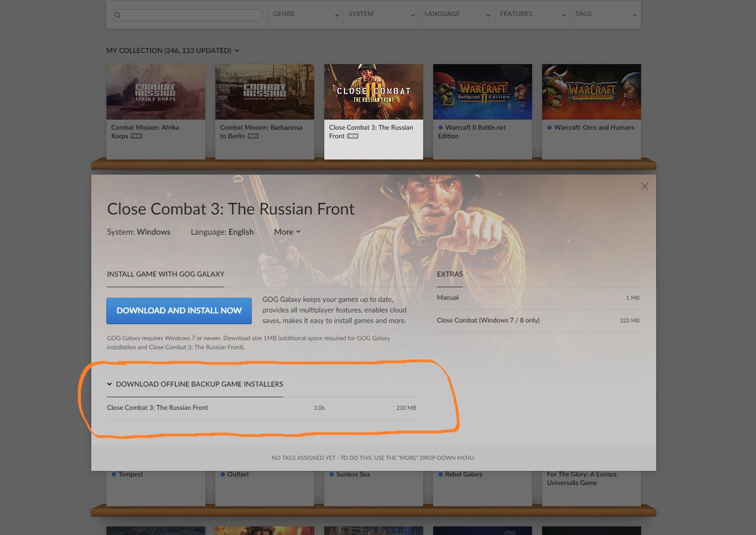756x535 pixels.
Task: Open For The Glory: A Europa Universalis Game
Action: pos(592,488)
